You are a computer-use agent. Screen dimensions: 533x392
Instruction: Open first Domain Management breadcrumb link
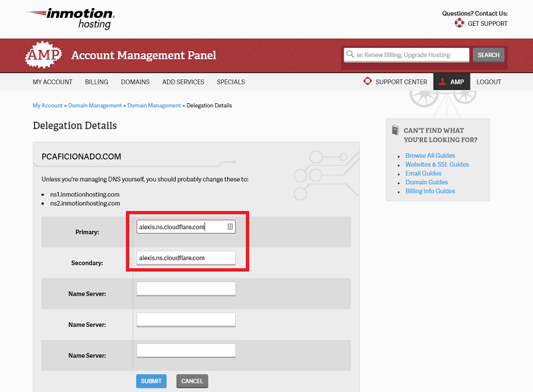coord(95,105)
